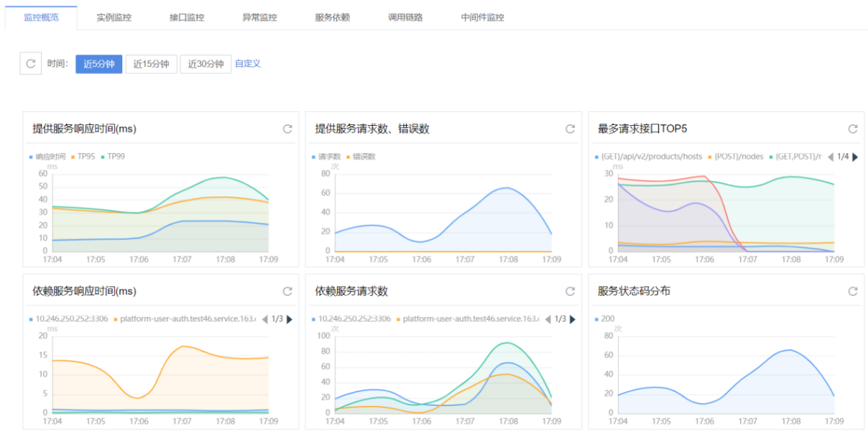Switch to the 实例监控 tab
The width and height of the screenshot is (868, 434).
tap(114, 17)
